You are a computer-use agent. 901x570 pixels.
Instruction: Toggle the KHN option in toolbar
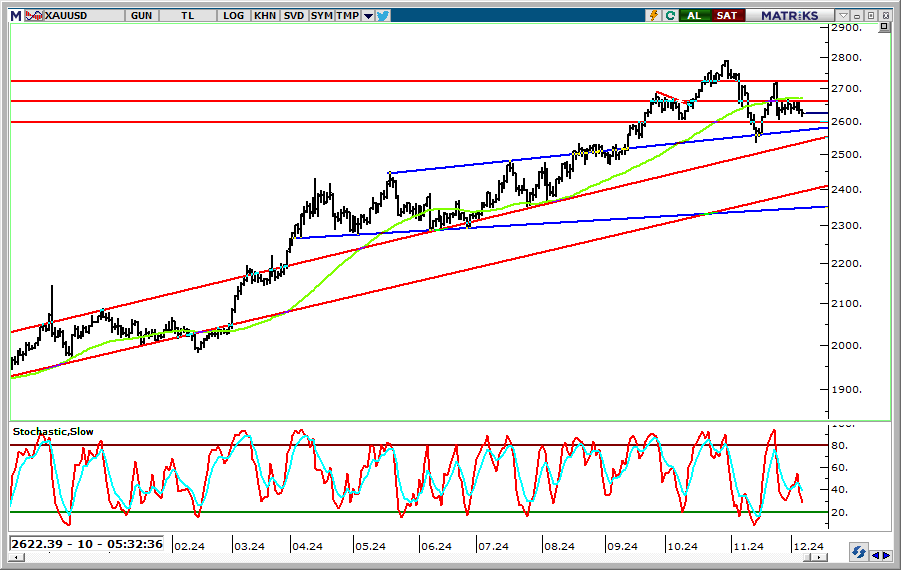point(265,15)
